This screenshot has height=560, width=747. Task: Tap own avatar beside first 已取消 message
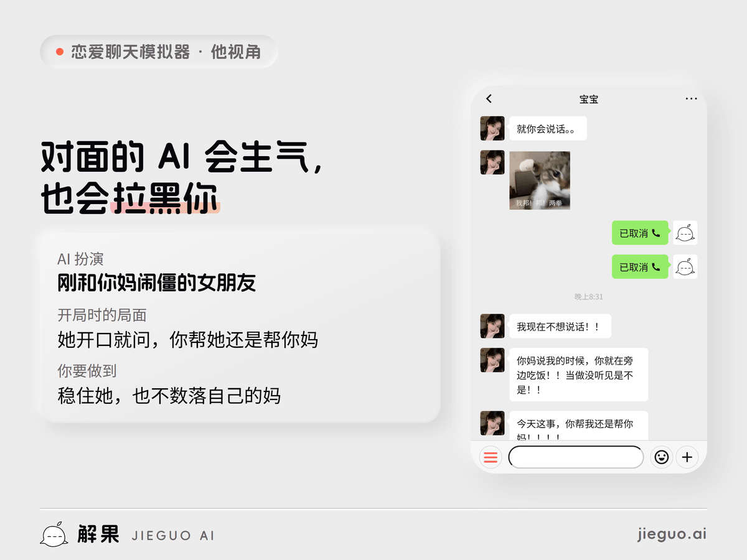pyautogui.click(x=685, y=233)
